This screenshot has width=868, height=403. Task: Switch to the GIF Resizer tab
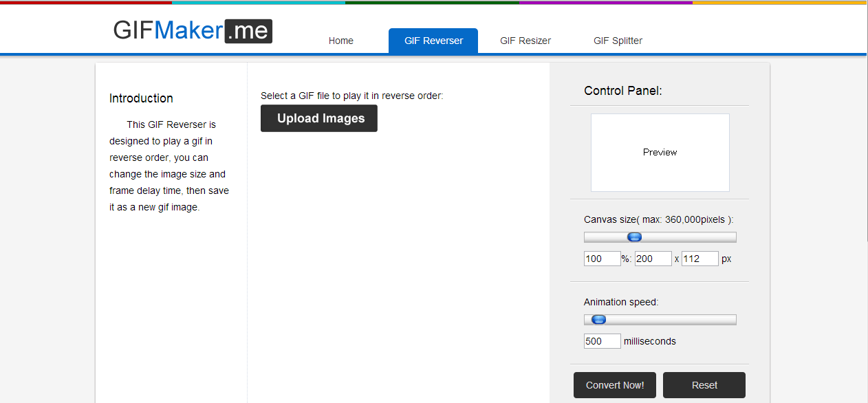point(525,41)
